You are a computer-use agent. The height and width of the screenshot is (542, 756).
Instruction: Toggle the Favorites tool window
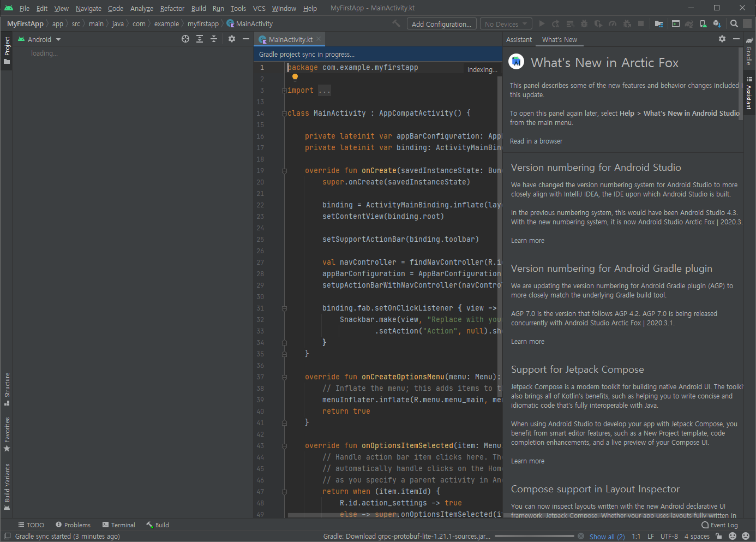pyautogui.click(x=7, y=434)
